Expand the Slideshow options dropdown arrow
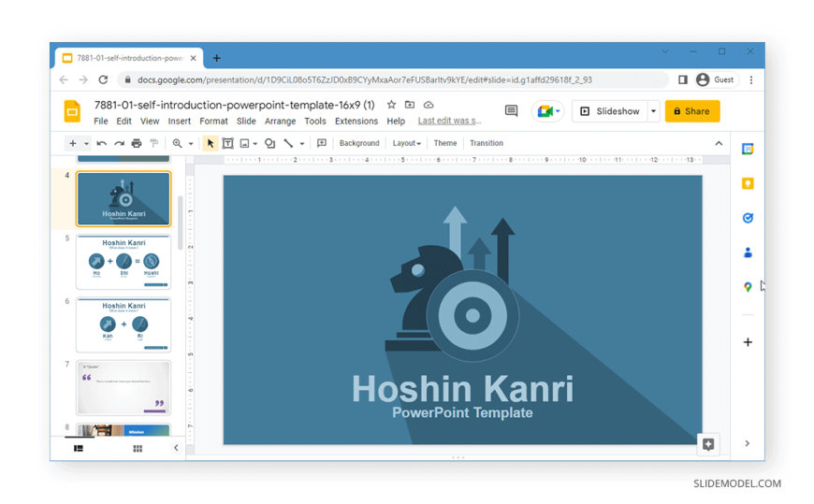Viewport: 814px width, 504px height. [x=653, y=111]
